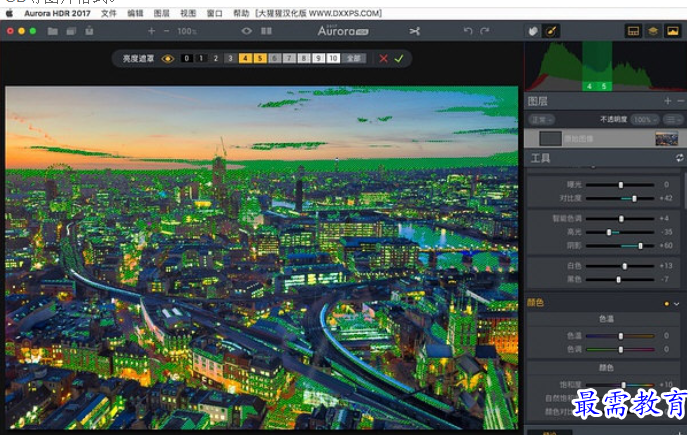
Task: Cancel the luminosity mask with red X
Action: point(383,59)
